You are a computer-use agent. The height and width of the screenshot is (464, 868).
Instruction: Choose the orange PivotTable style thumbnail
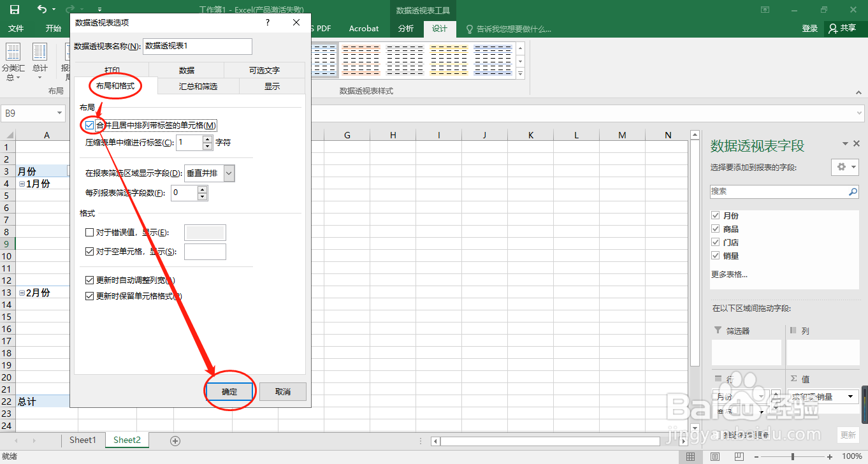[x=360, y=60]
